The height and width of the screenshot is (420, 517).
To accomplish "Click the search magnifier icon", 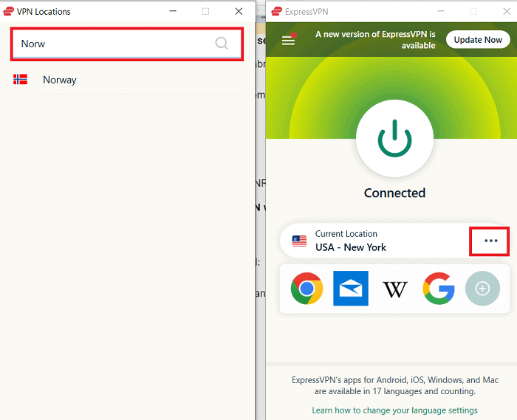I will pos(222,44).
